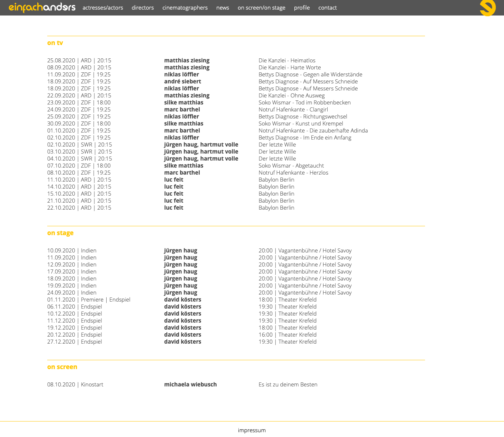Screen dimensions: 504x437
Task: Select 'Bettys Diagnose - Richtungswechsel'
Action: [x=303, y=117]
